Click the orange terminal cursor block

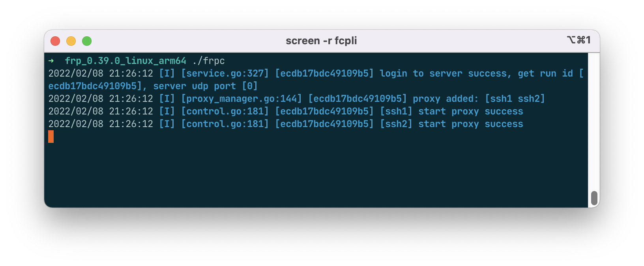tap(51, 137)
